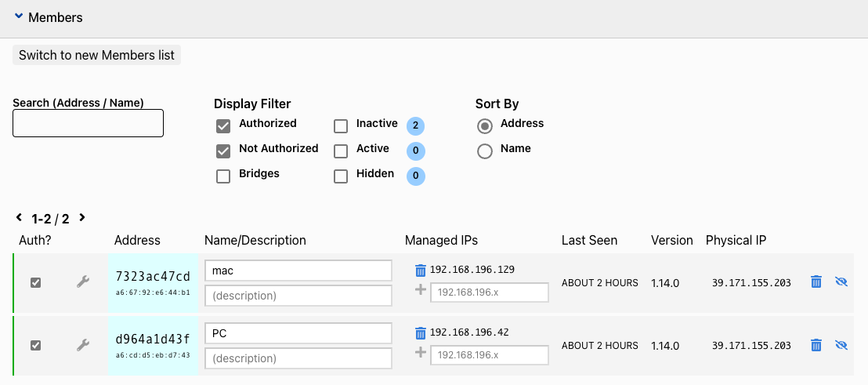Delete the PC member with trash icon
Image resolution: width=868 pixels, height=385 pixels.
[x=816, y=344]
